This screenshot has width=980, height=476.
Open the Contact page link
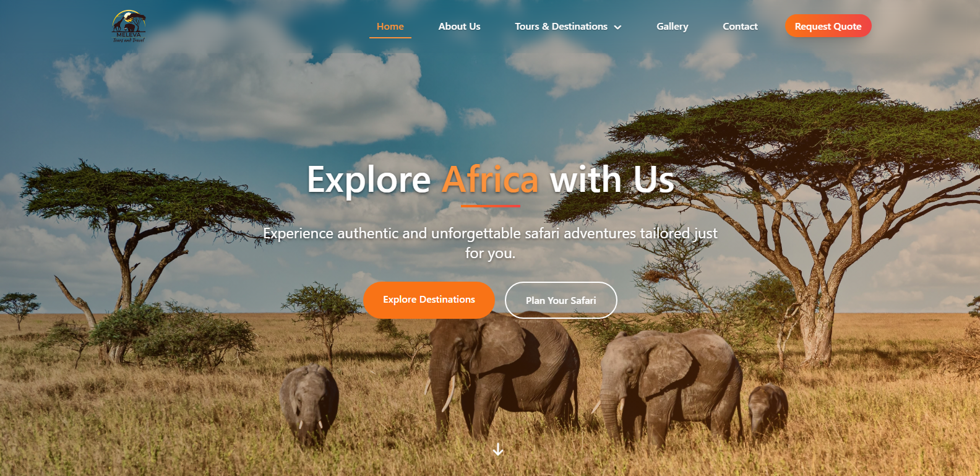[x=740, y=26]
